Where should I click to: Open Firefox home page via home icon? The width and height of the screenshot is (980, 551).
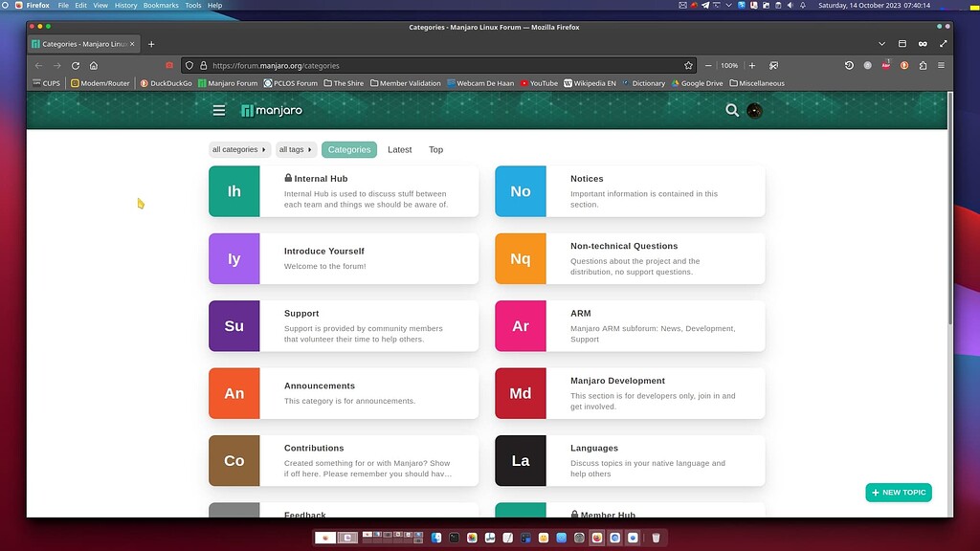95,65
